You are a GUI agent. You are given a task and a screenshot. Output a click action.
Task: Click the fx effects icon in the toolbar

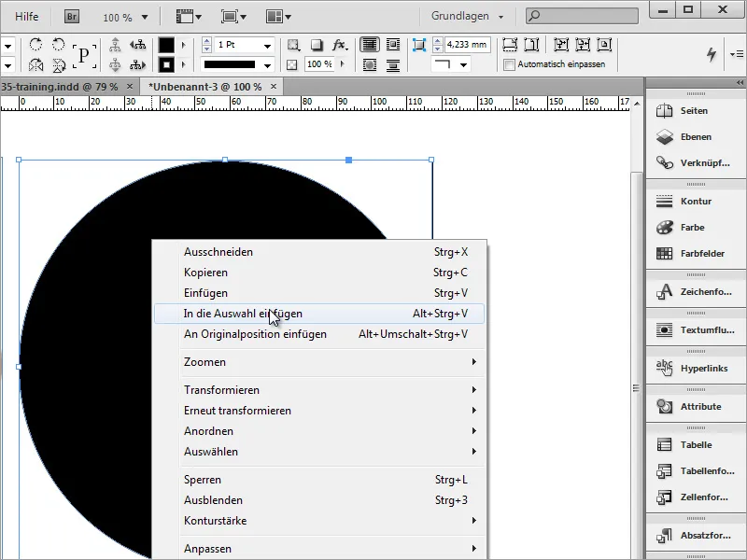coord(338,43)
